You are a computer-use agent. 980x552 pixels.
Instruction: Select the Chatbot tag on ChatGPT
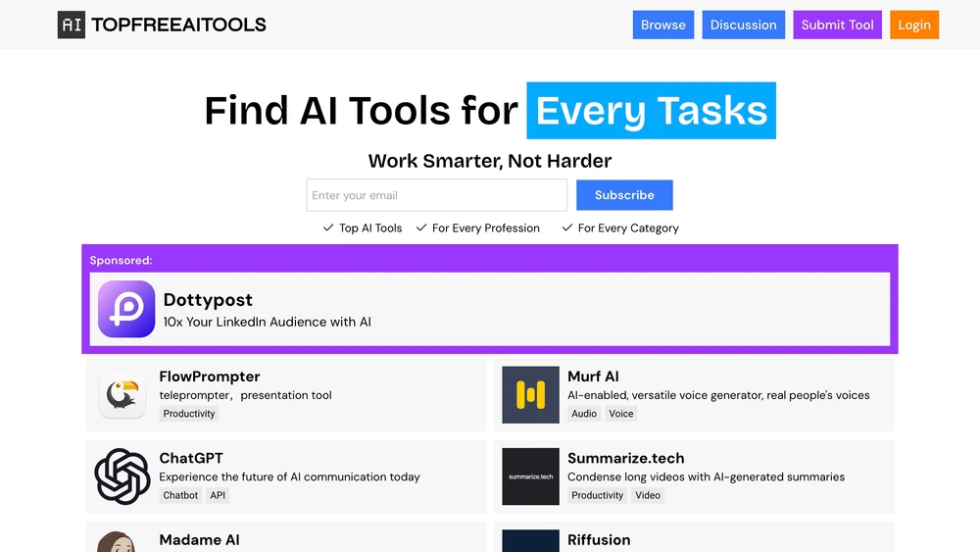(180, 495)
